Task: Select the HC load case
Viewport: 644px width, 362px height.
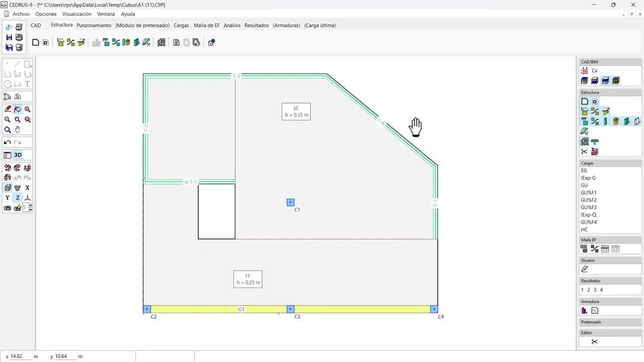Action: point(584,229)
